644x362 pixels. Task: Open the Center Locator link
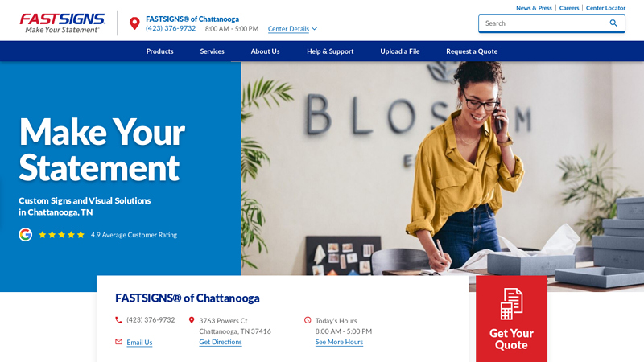pos(605,8)
